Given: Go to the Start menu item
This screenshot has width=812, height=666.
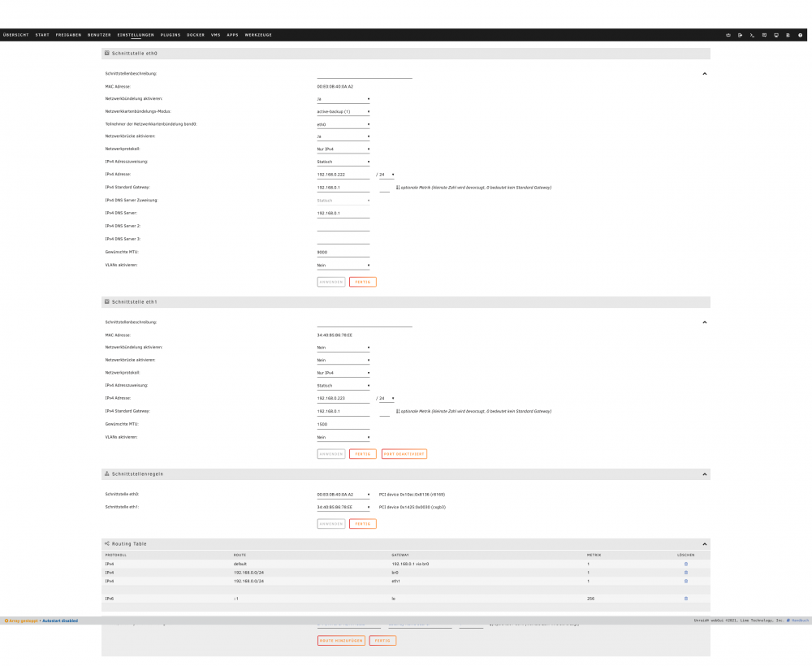Looking at the screenshot, I should point(42,35).
